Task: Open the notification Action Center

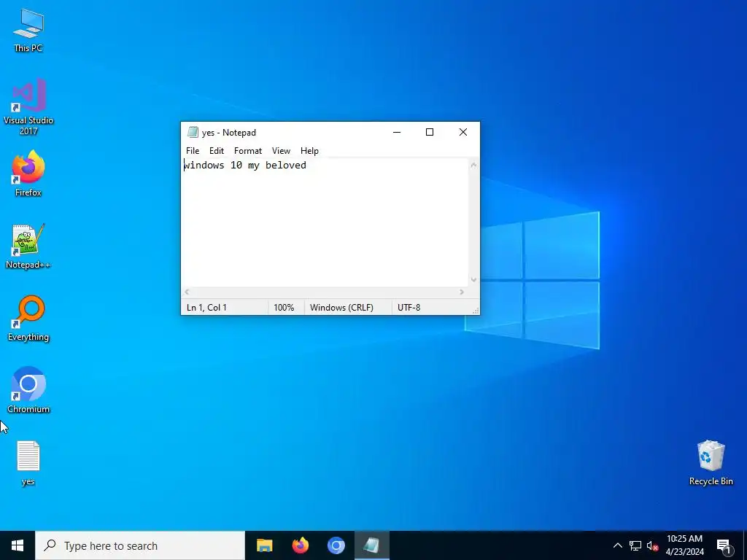Action: [x=724, y=546]
